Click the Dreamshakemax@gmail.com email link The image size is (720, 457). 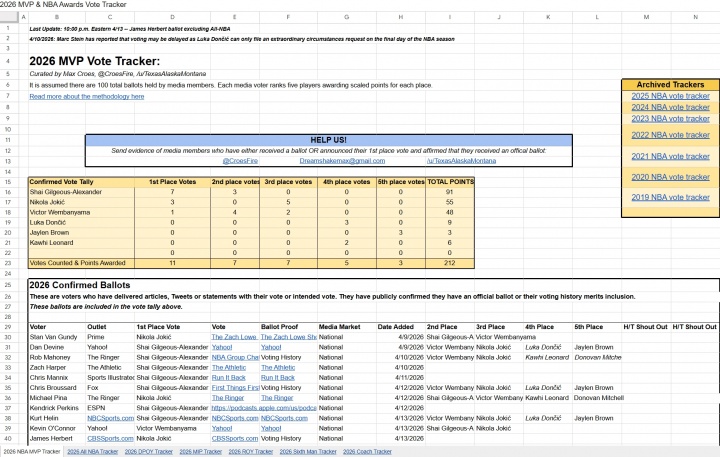341,160
